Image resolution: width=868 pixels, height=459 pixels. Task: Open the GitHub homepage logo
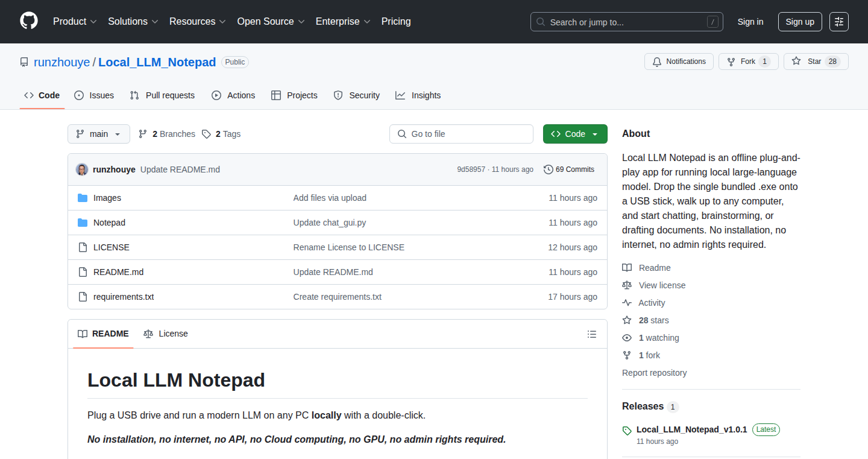click(29, 21)
